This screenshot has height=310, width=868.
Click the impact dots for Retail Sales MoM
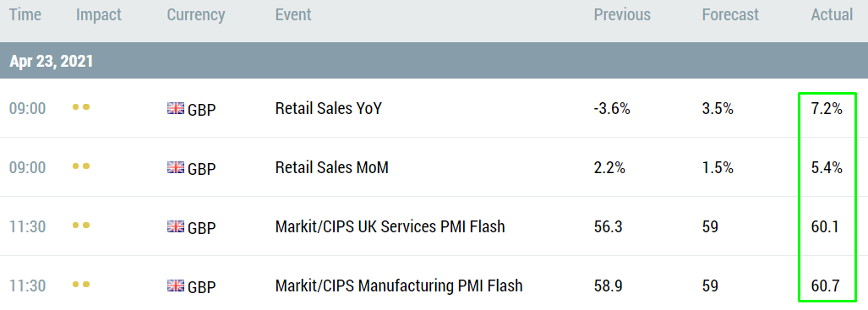(x=81, y=166)
